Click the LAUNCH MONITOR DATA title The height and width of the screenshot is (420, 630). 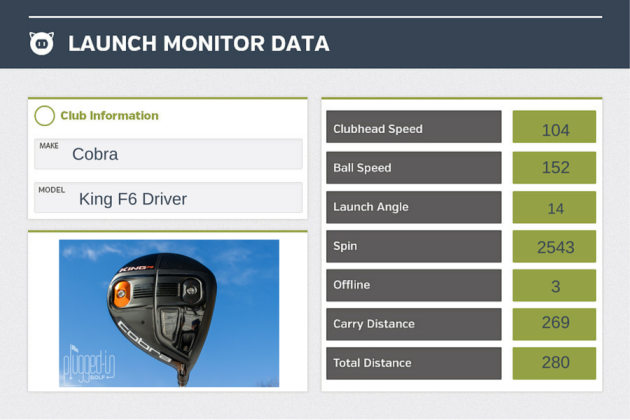[199, 43]
